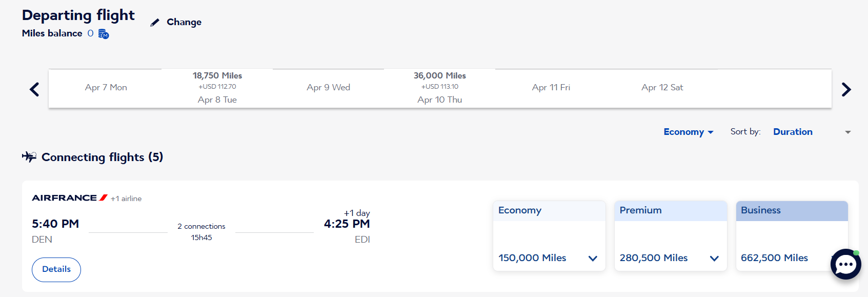Screen dimensions: 868x297
Task: Expand the Economy 150,000 Miles fare chevron
Action: pos(593,258)
